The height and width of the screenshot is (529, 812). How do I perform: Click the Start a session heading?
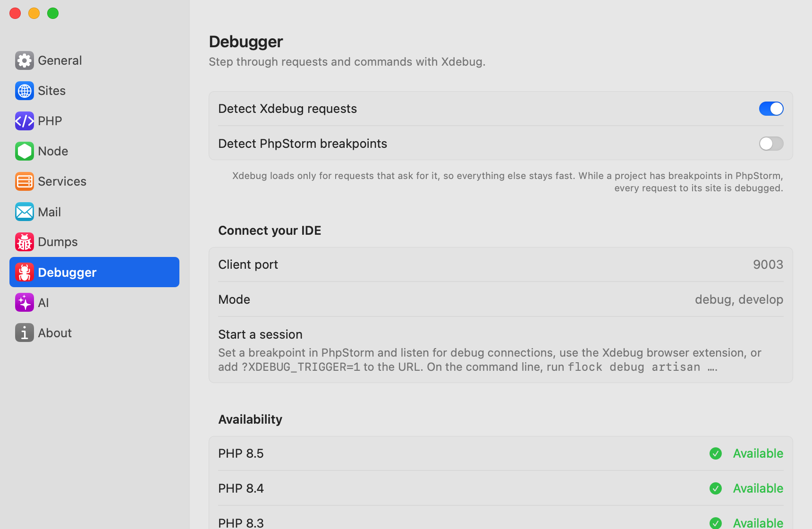260,334
